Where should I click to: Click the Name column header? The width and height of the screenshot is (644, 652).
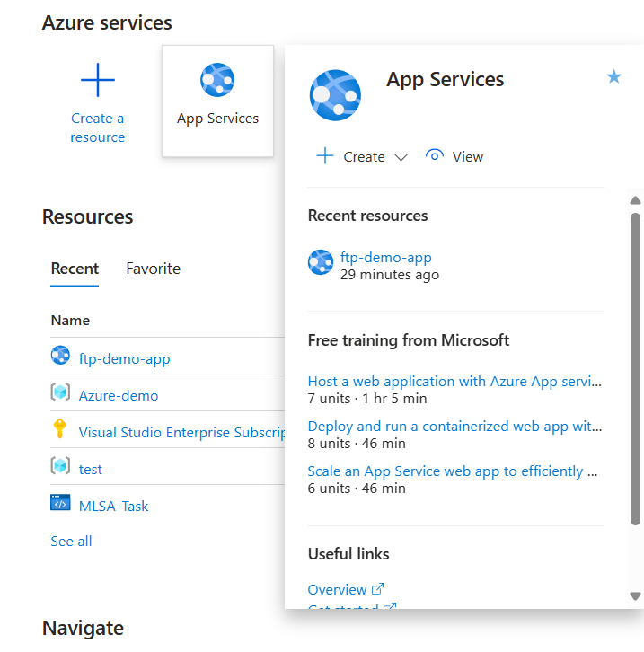[x=70, y=321]
